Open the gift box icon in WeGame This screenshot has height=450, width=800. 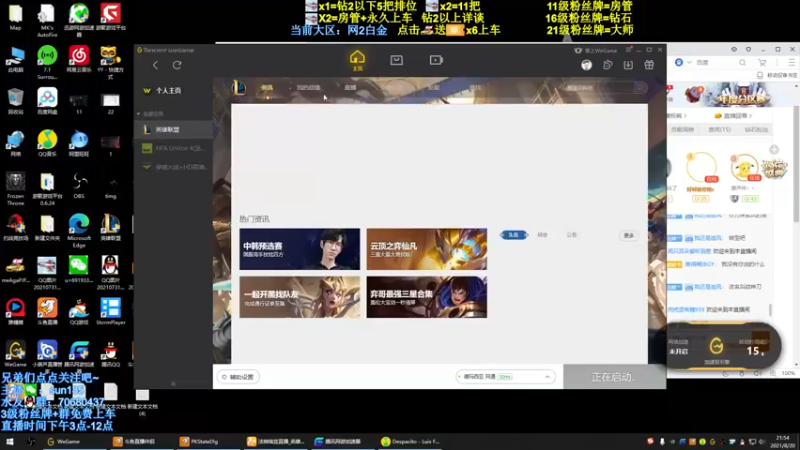tap(649, 65)
